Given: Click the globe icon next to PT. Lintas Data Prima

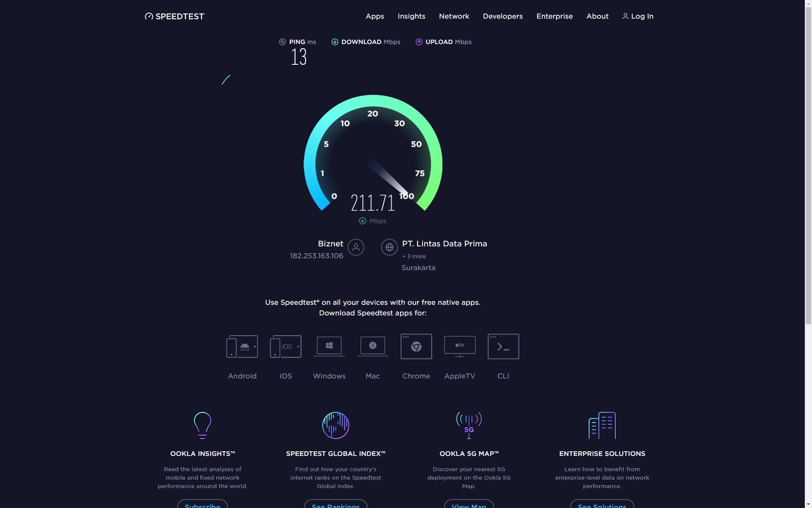Looking at the screenshot, I should coord(390,247).
